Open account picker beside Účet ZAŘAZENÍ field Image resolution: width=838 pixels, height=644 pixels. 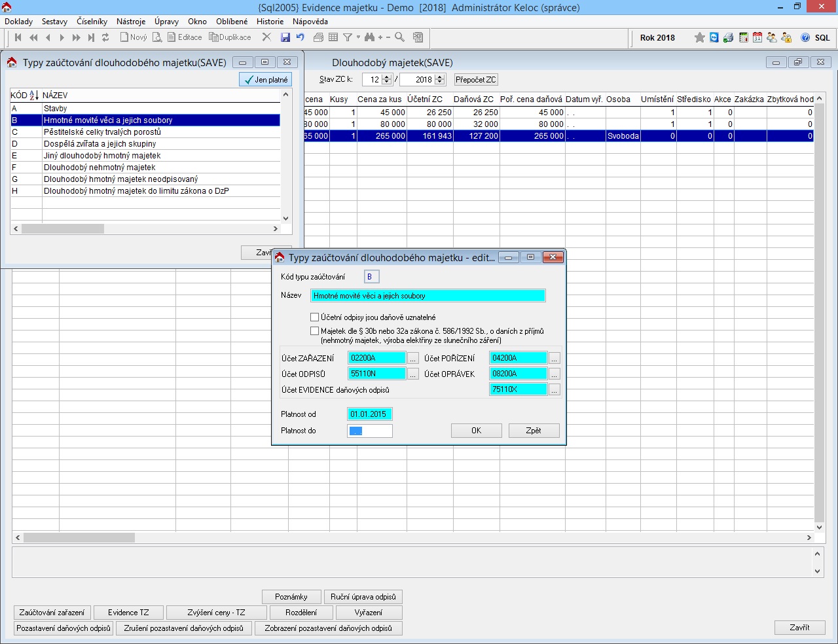click(x=413, y=357)
